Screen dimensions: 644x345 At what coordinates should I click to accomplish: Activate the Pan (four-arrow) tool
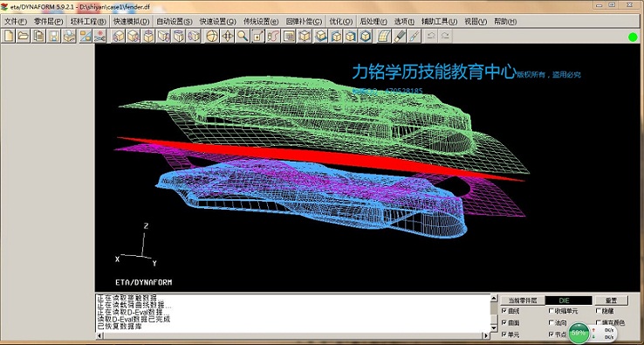227,36
